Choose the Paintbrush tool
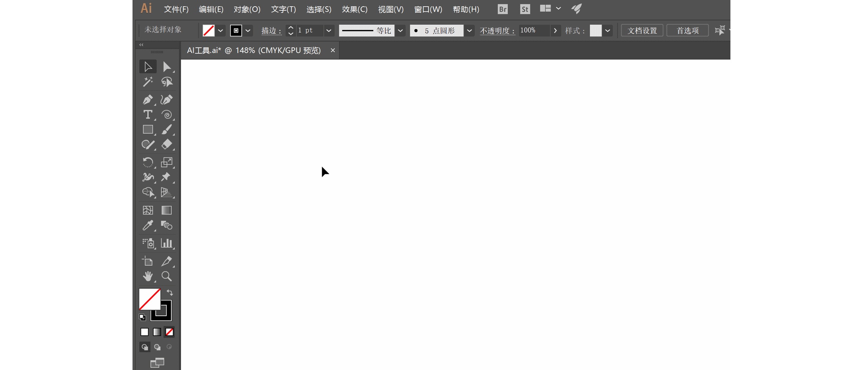868x370 pixels. pos(167,129)
